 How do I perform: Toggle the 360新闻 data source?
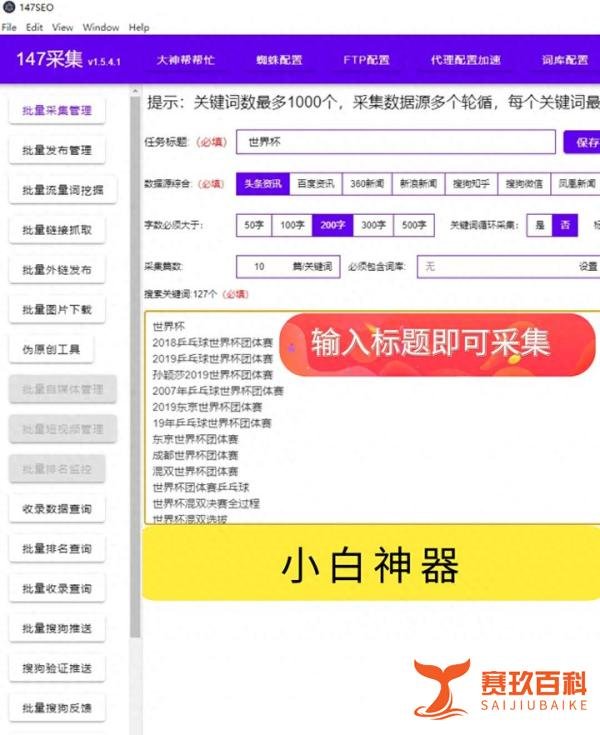click(x=367, y=184)
